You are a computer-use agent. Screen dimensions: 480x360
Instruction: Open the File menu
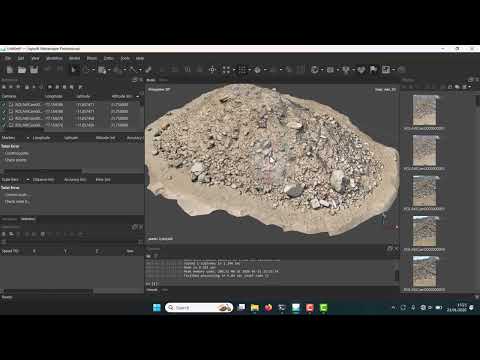tap(8, 58)
